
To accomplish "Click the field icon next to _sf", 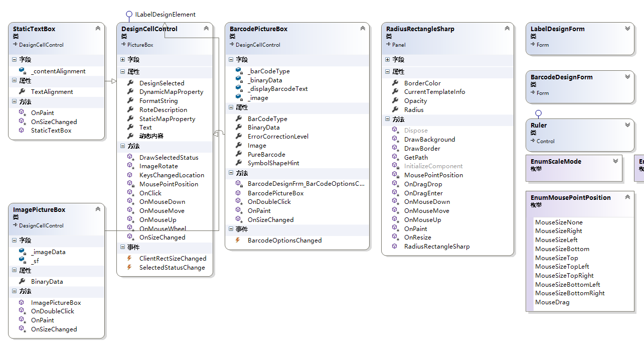I will point(22,261).
